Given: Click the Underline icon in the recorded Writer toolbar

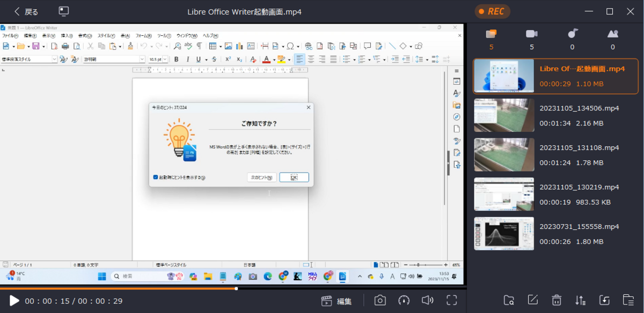Looking at the screenshot, I should point(198,59).
